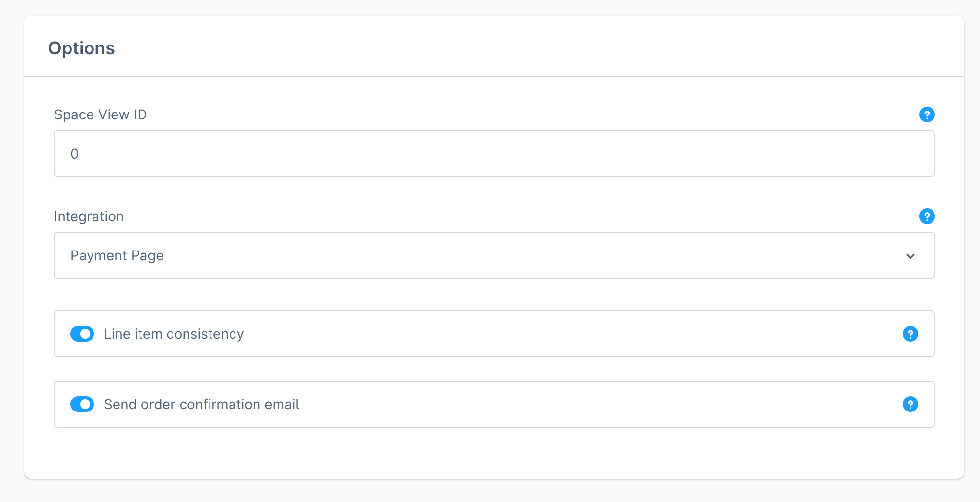Click the Options panel heading
The height and width of the screenshot is (502, 980).
point(81,48)
